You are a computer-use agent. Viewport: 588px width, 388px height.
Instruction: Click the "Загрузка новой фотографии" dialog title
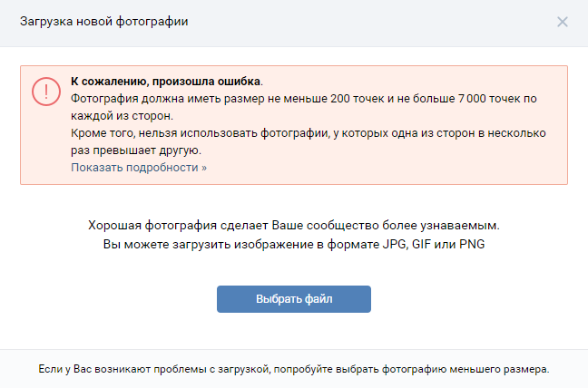tap(104, 21)
